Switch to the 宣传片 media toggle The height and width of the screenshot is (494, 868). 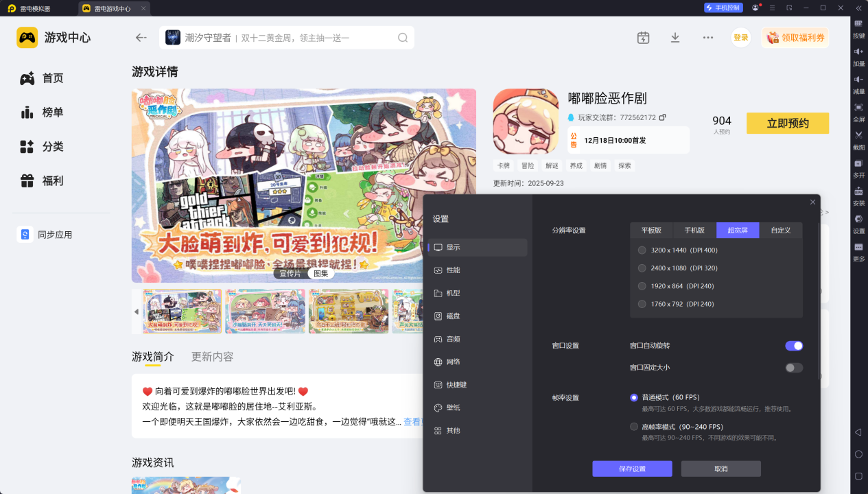click(290, 273)
